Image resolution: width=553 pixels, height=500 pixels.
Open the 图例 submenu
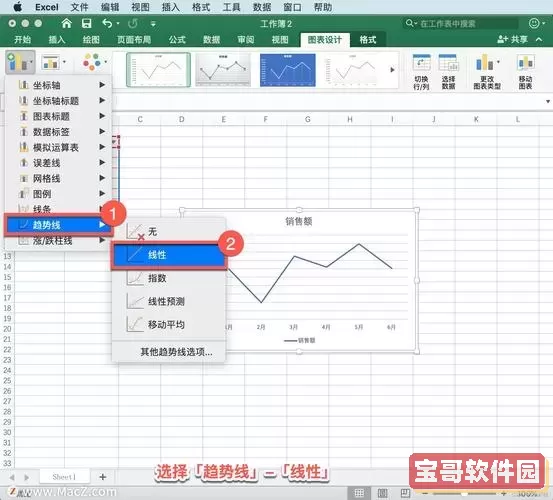click(x=59, y=194)
